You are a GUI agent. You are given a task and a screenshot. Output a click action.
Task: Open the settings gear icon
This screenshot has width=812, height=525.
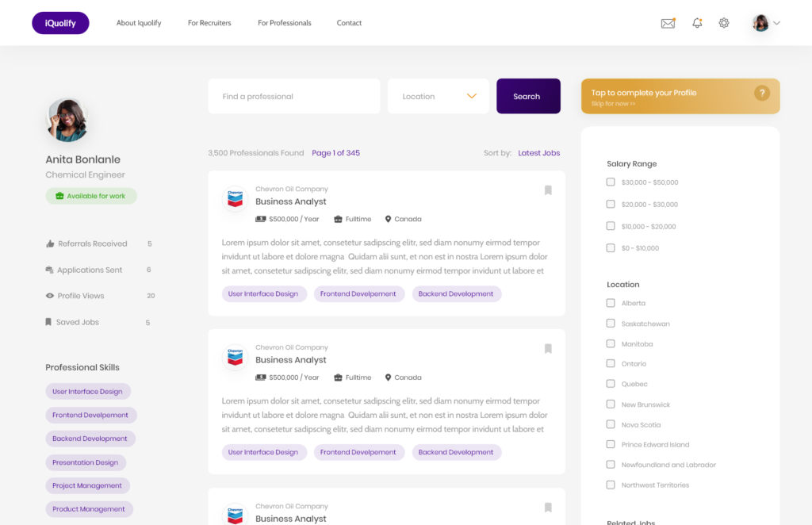724,23
